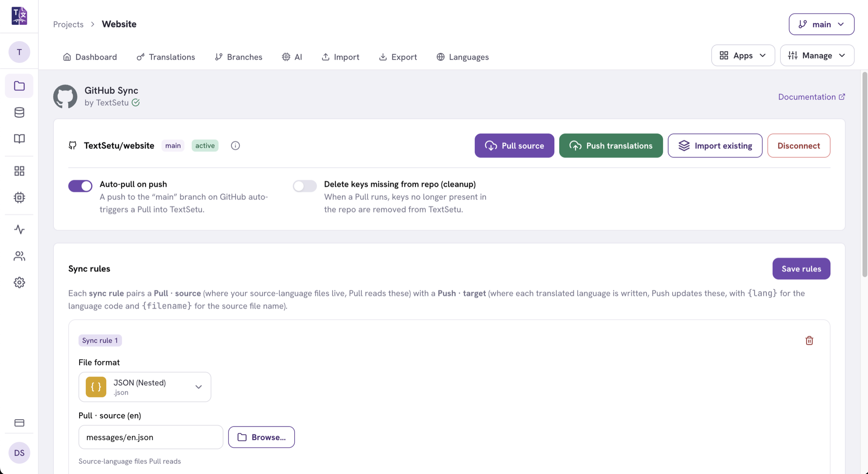Click the Website breadcrumb title
The image size is (868, 474).
(119, 24)
